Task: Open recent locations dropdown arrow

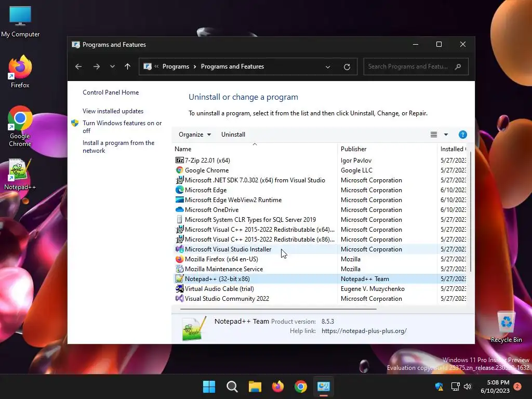Action: pyautogui.click(x=112, y=66)
